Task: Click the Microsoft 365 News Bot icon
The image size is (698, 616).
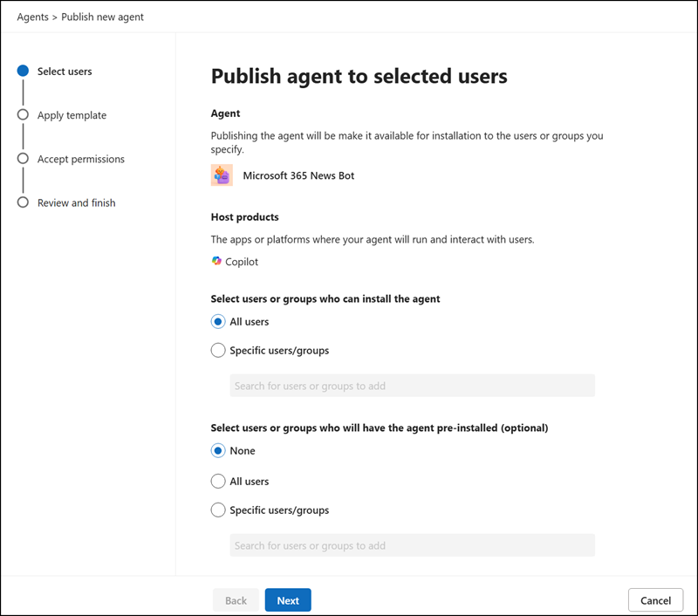Action: coord(222,175)
